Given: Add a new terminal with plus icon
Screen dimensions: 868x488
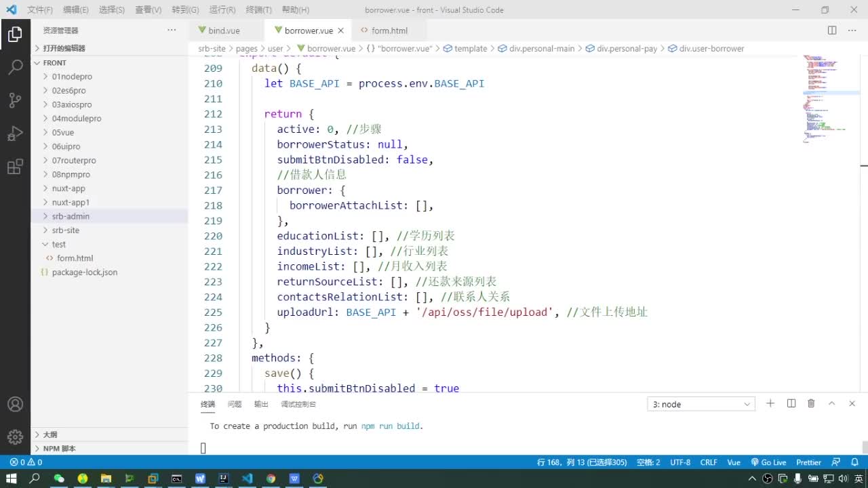Looking at the screenshot, I should 770,403.
